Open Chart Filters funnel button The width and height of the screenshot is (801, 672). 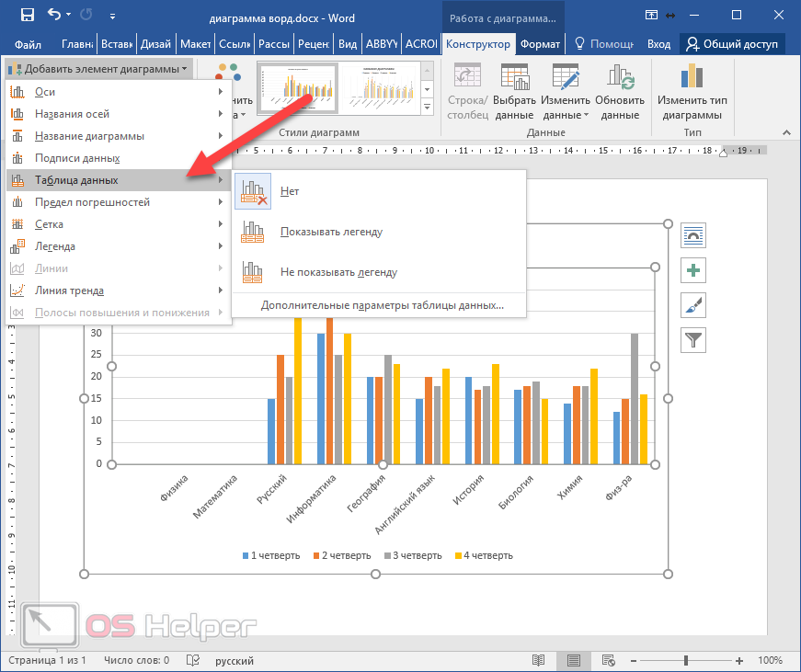point(692,340)
